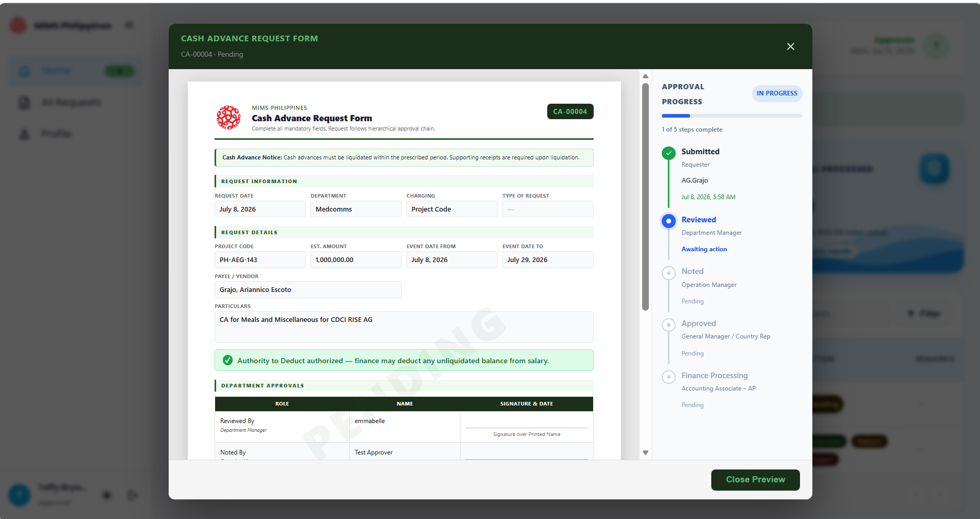Click the NAME column header
This screenshot has width=980, height=519.
click(405, 404)
